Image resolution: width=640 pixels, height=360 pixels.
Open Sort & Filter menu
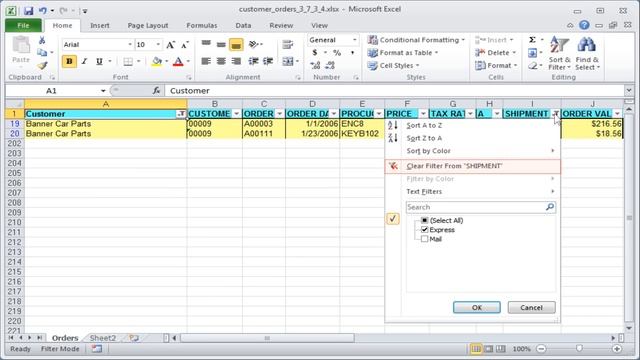click(x=559, y=54)
